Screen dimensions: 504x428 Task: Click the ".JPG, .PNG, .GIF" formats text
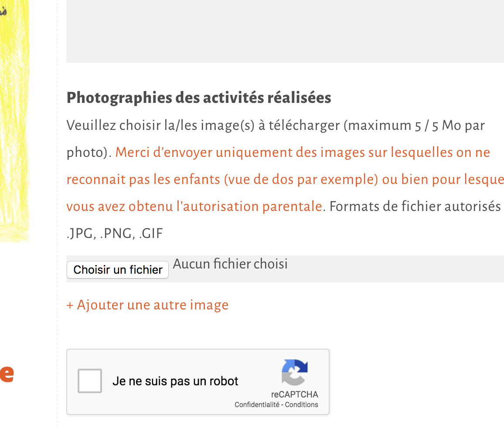point(115,234)
